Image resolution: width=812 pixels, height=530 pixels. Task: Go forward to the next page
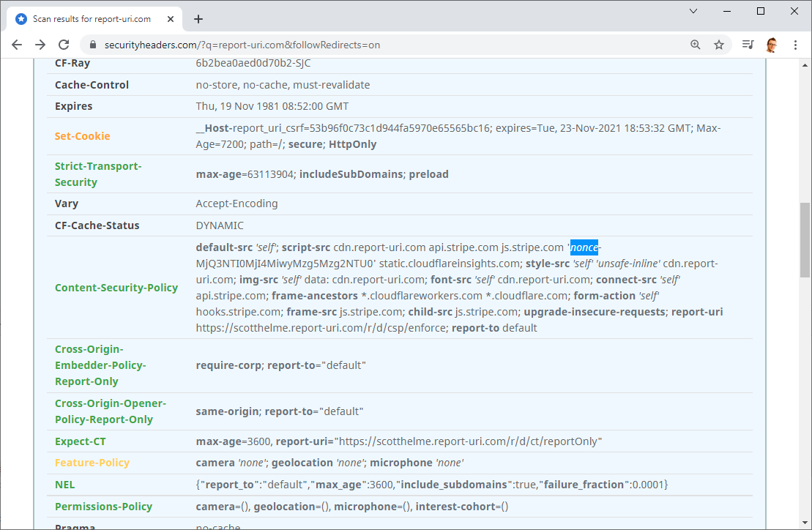[40, 45]
